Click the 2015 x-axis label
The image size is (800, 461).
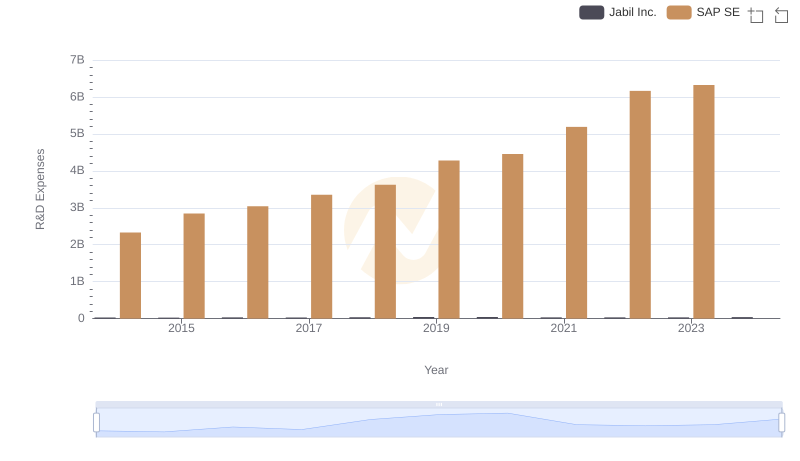tap(181, 328)
